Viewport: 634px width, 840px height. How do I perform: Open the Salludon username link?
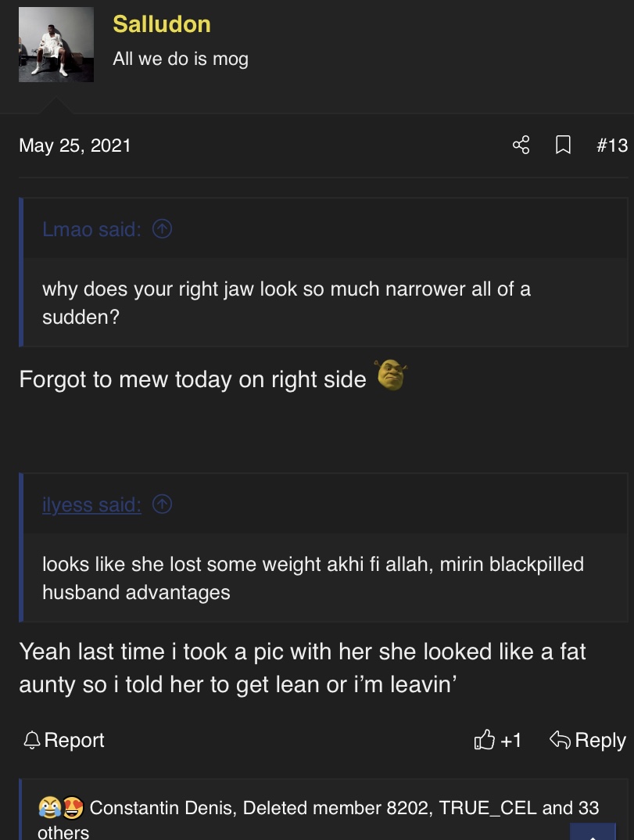[162, 24]
